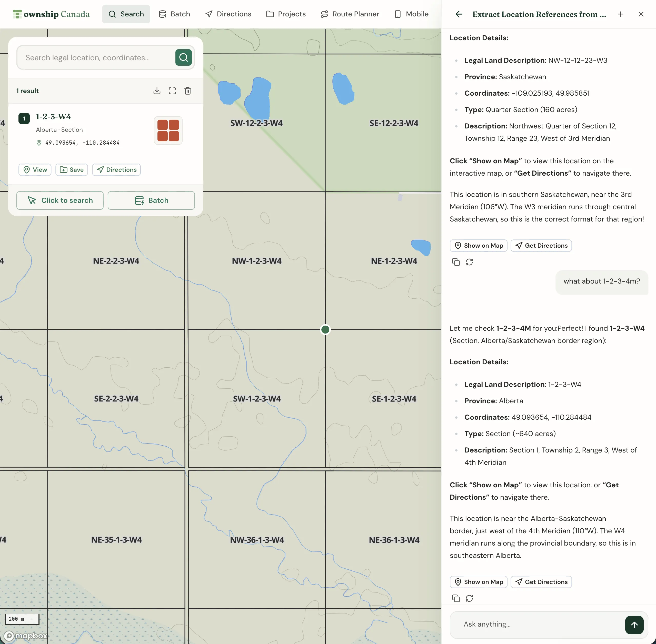Click the red section grid thumbnail
This screenshot has width=656, height=644.
click(168, 130)
